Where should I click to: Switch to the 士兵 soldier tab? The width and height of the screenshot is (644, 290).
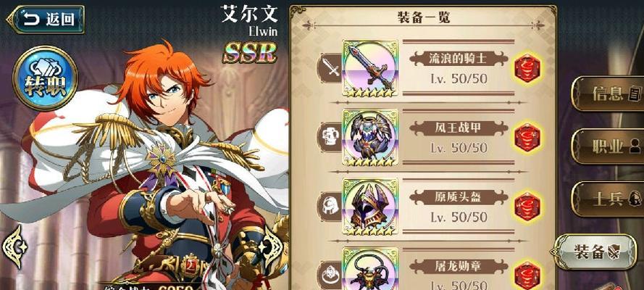[x=609, y=199]
